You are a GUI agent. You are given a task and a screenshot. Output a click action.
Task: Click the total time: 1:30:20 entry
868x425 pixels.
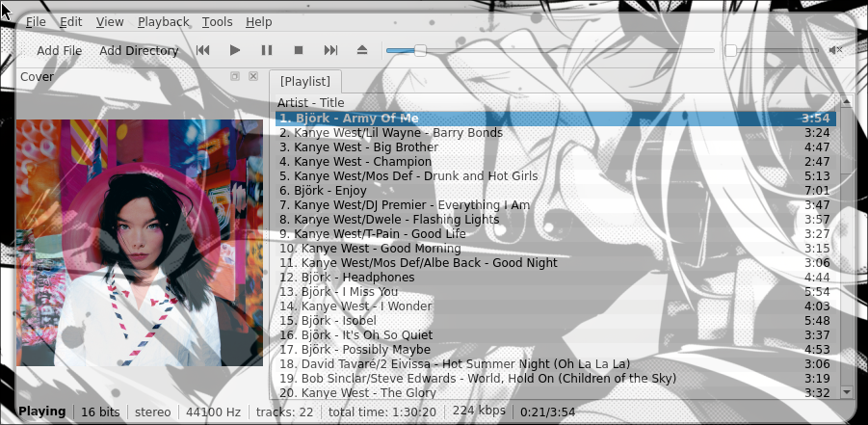pos(381,412)
